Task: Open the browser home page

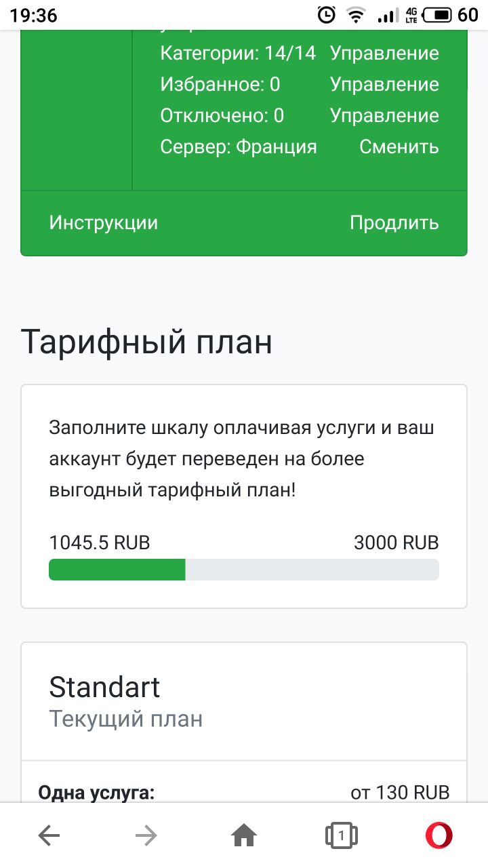Action: 244,836
